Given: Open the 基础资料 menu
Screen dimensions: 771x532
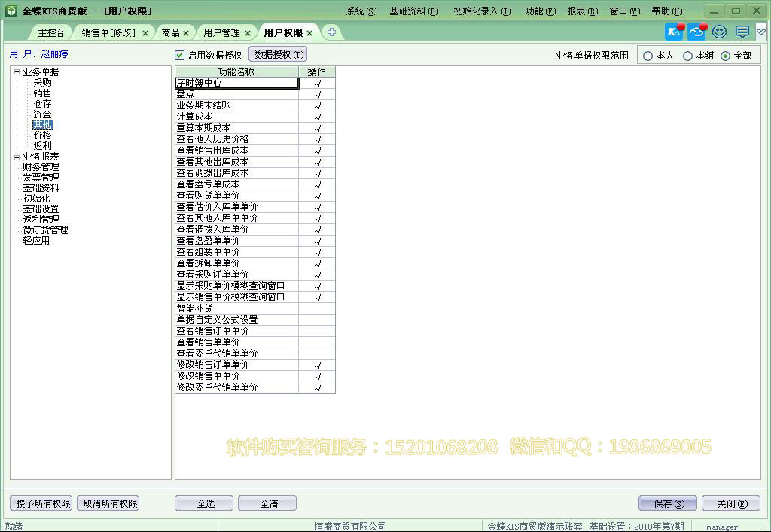Looking at the screenshot, I should [413, 11].
